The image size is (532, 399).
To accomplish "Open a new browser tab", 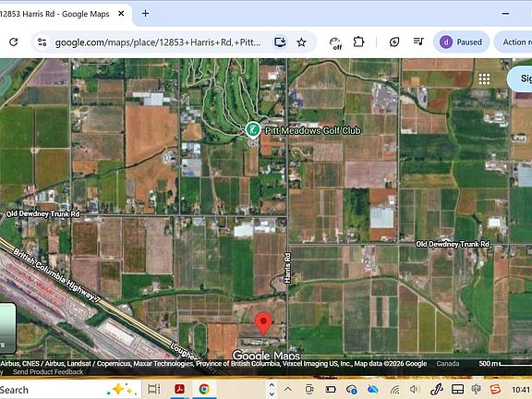I will [x=145, y=13].
